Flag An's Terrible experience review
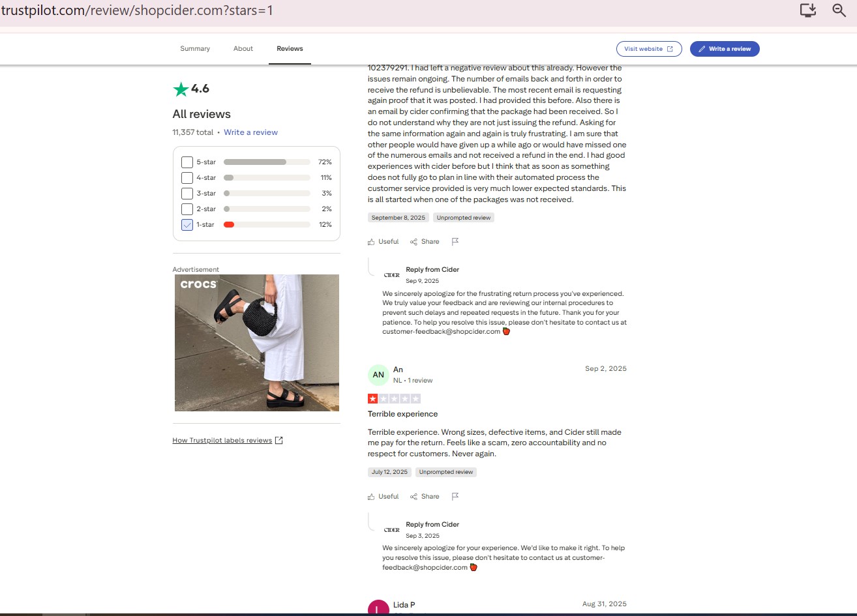The width and height of the screenshot is (857, 616). [x=455, y=496]
